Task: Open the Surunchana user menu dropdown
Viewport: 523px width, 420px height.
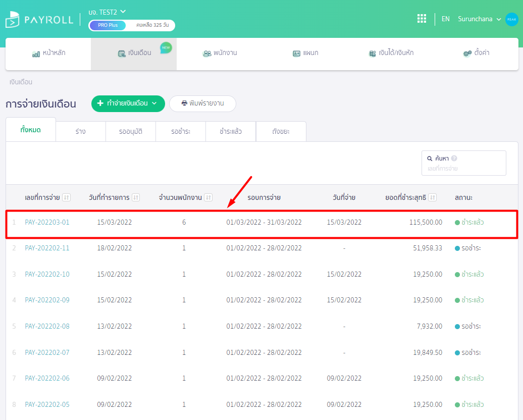Action: (x=479, y=19)
